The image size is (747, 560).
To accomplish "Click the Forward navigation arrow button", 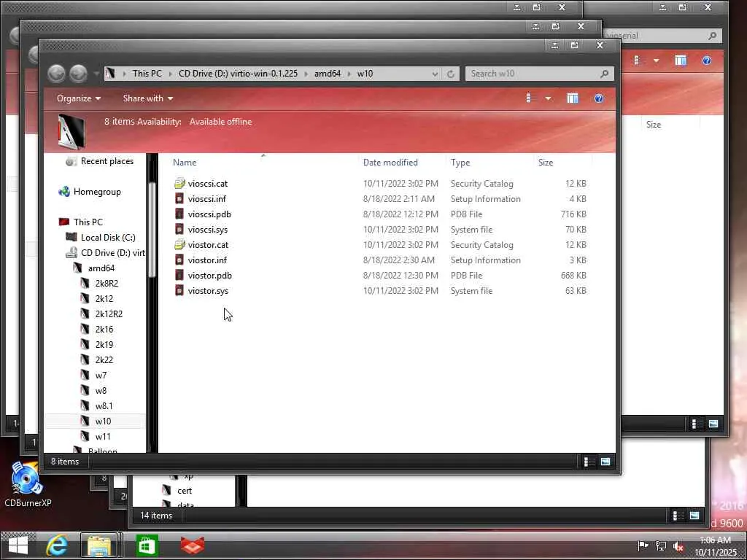I will pyautogui.click(x=79, y=74).
